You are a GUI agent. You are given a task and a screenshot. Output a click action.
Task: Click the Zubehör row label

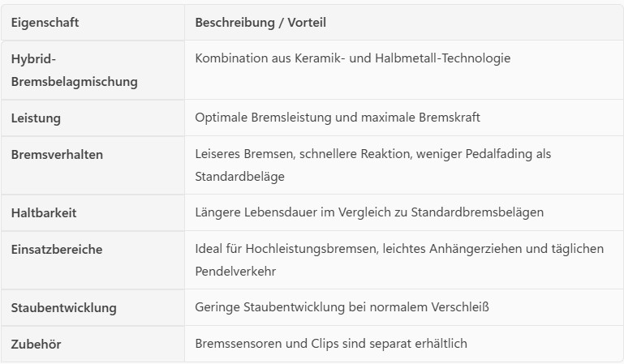[x=36, y=345]
